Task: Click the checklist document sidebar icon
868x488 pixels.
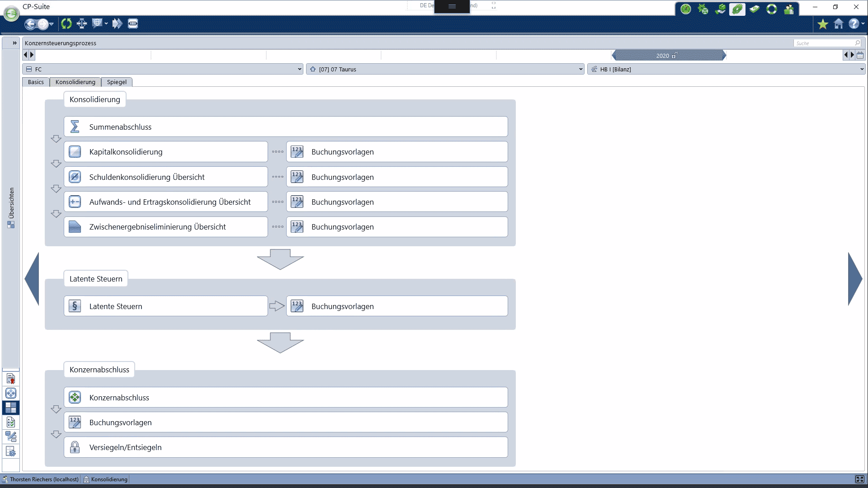Action: (11, 422)
